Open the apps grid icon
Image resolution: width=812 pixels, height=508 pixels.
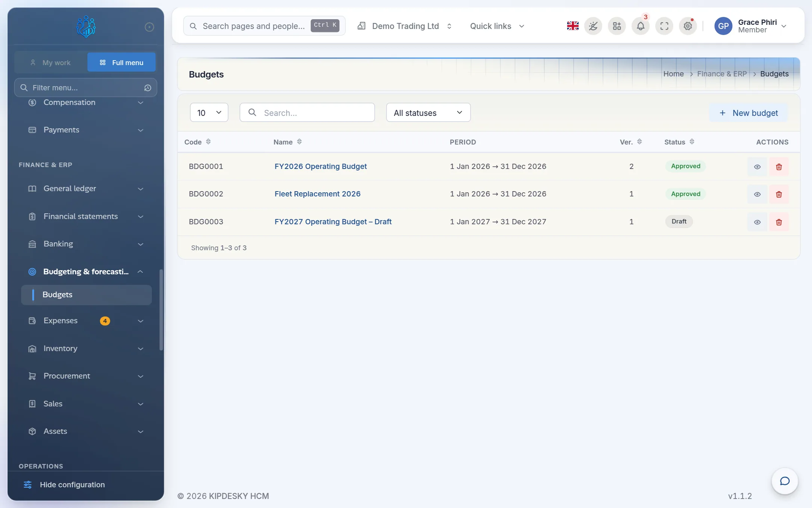coord(617,26)
